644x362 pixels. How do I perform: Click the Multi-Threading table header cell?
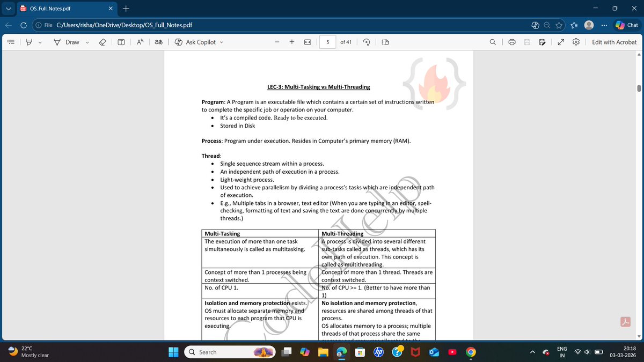pyautogui.click(x=377, y=233)
